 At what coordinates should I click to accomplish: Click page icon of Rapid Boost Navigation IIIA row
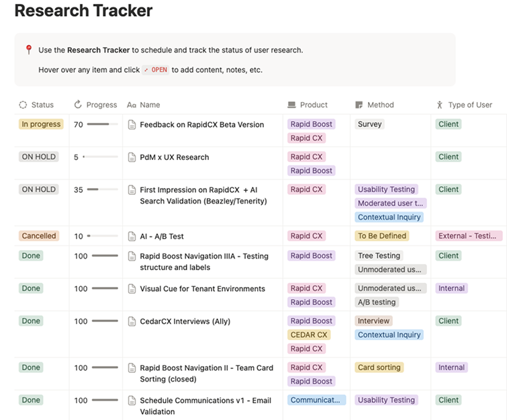[132, 256]
